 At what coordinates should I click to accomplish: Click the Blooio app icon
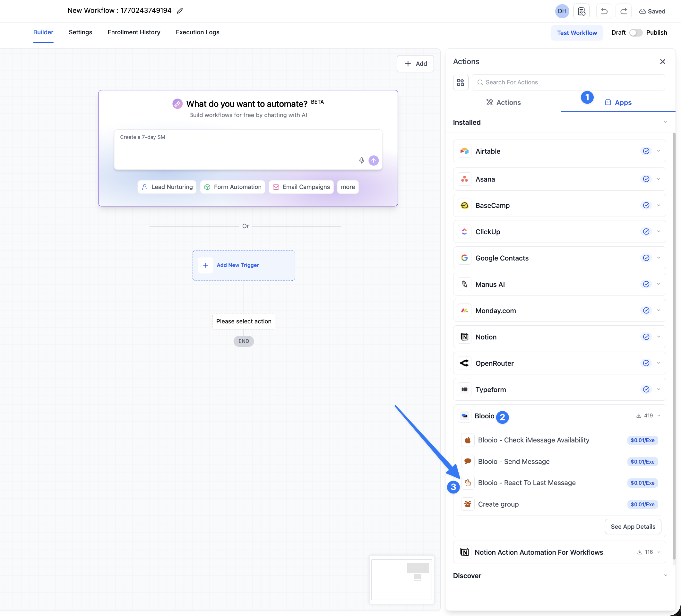coord(464,416)
